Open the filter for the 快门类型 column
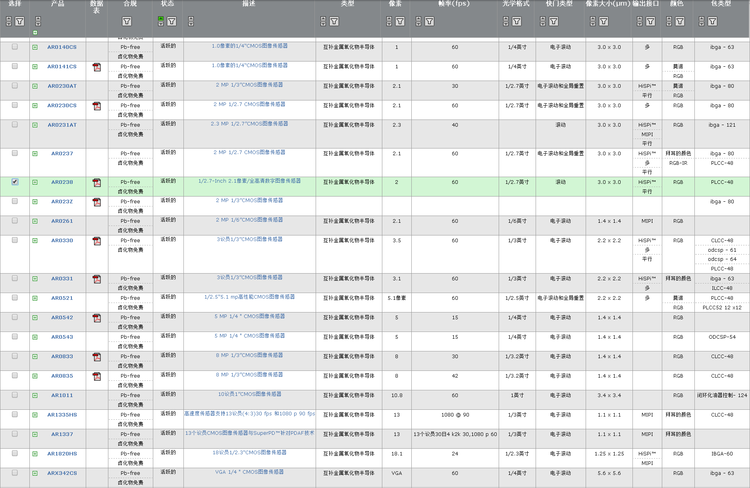The image size is (750, 488). [x=554, y=22]
